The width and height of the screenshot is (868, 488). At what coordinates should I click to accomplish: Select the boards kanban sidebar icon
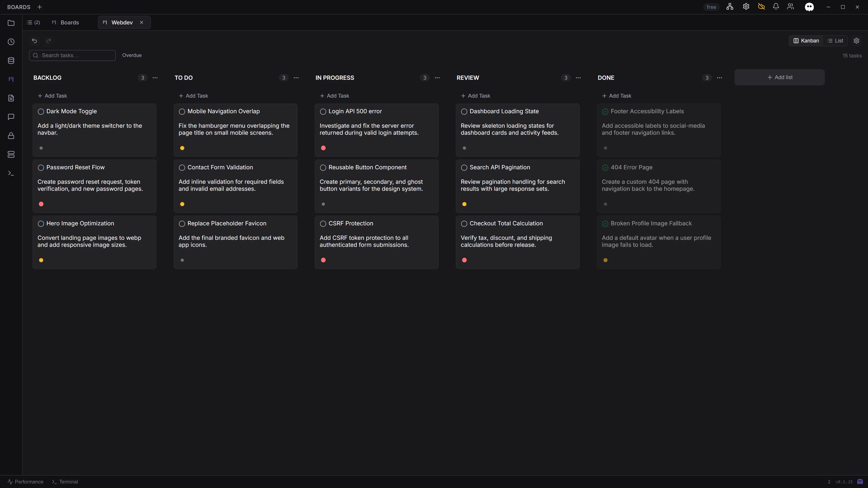pos(11,79)
